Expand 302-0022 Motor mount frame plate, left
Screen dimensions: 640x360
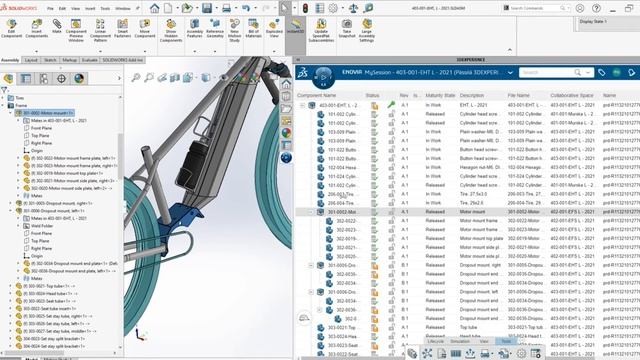coord(18,158)
